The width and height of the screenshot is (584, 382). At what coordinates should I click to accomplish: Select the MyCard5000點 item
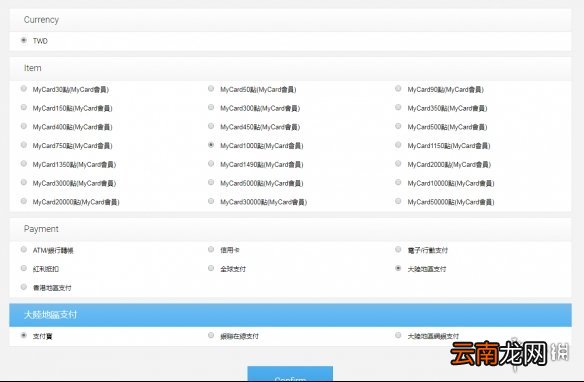tap(211, 182)
